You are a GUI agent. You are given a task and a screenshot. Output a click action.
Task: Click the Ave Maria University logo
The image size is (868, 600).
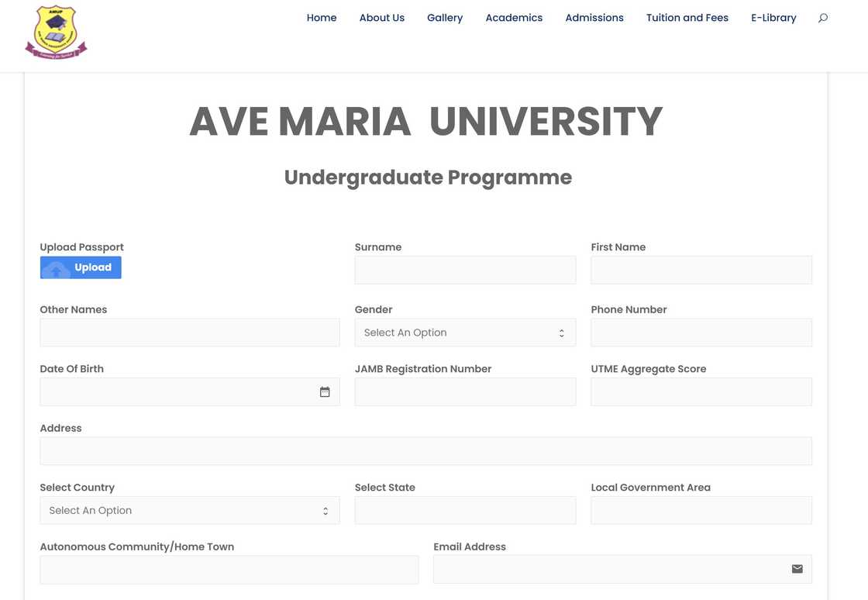pyautogui.click(x=56, y=33)
